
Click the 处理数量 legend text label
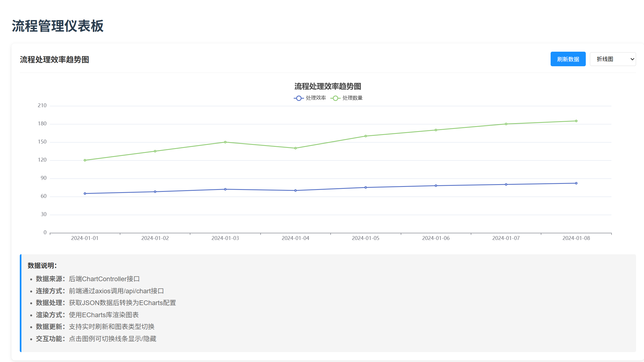tap(352, 98)
